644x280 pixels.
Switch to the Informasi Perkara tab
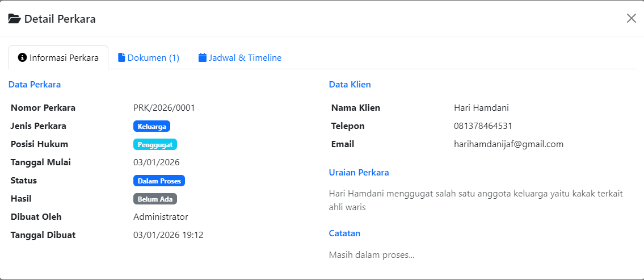pyautogui.click(x=58, y=57)
